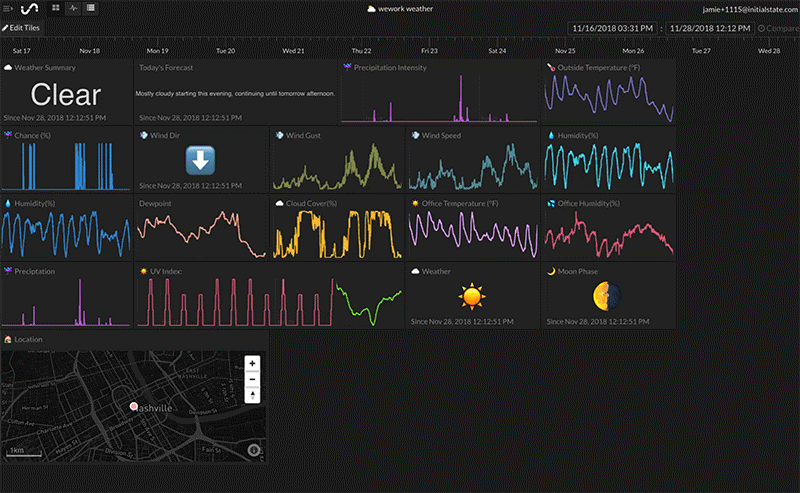Open the start date field 11/16/2018
This screenshot has height=493, width=800.
coord(613,29)
